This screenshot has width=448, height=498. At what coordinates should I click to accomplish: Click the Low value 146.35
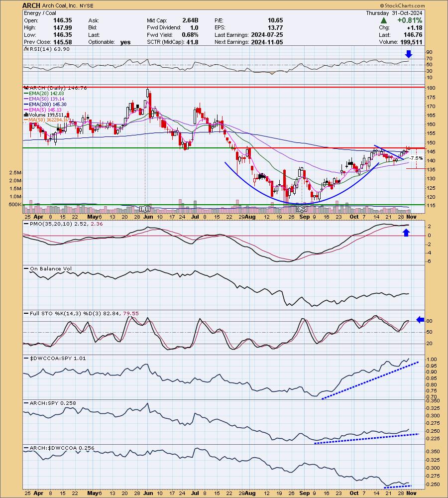[62, 35]
